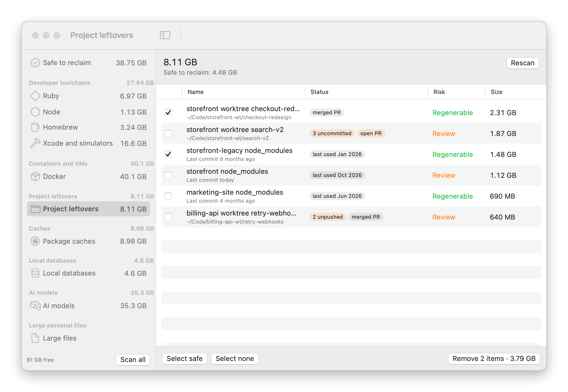Screen dimensions: 568x392
Task: Click the Node hexagon icon
Action: [x=35, y=112]
